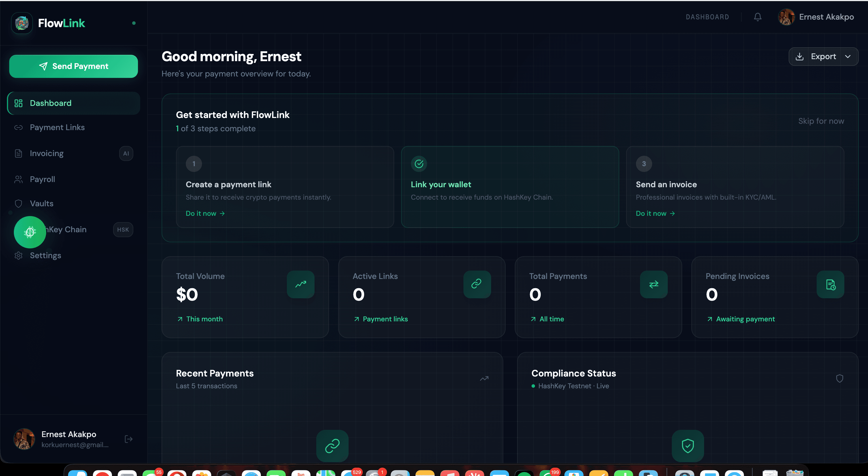Click the step 3 number badge
The height and width of the screenshot is (476, 868).
coord(643,164)
